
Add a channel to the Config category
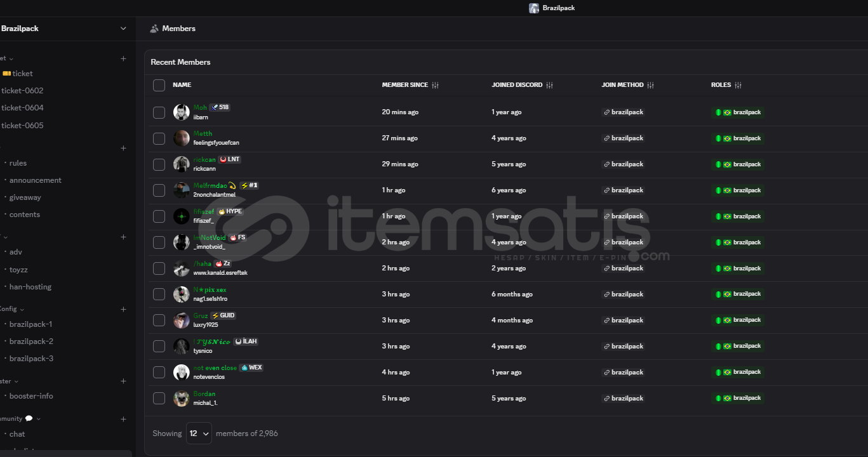[x=123, y=309]
